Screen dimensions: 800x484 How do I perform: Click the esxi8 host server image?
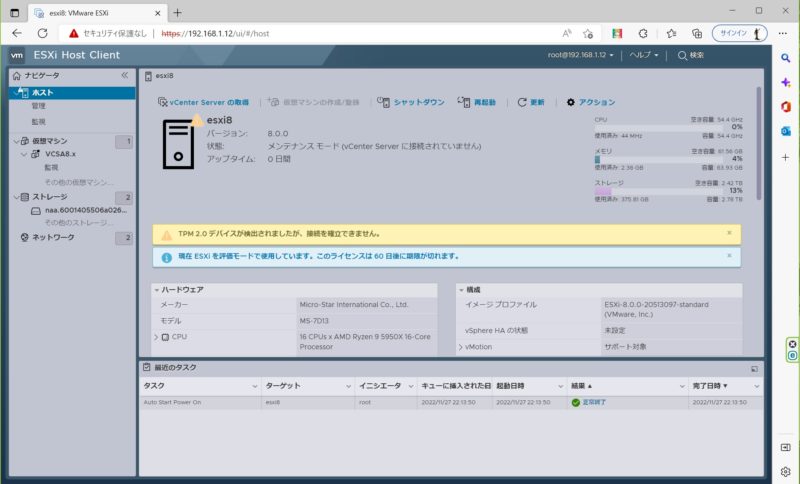click(179, 144)
